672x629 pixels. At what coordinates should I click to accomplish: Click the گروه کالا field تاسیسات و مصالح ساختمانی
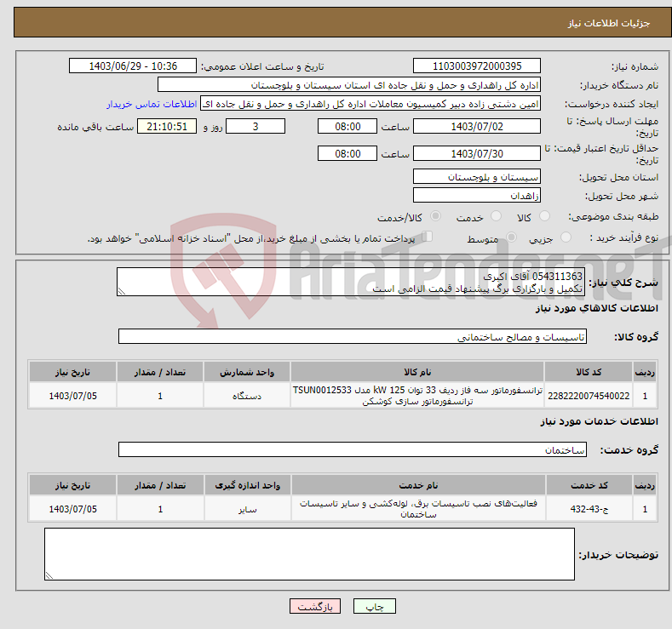[353, 336]
